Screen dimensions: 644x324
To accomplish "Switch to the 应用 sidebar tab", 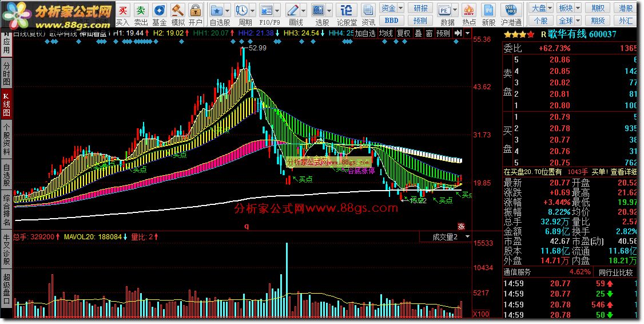I will point(6,44).
